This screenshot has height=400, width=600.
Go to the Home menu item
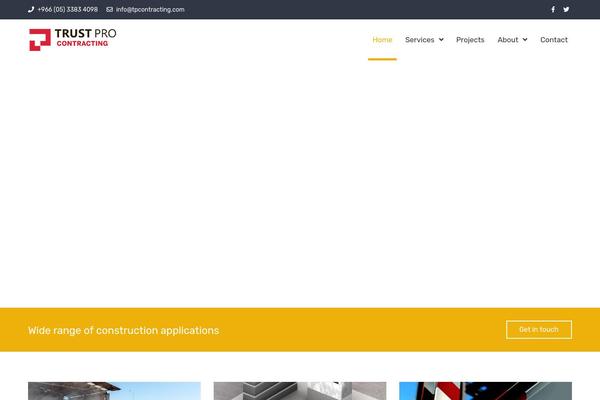pyautogui.click(x=382, y=40)
